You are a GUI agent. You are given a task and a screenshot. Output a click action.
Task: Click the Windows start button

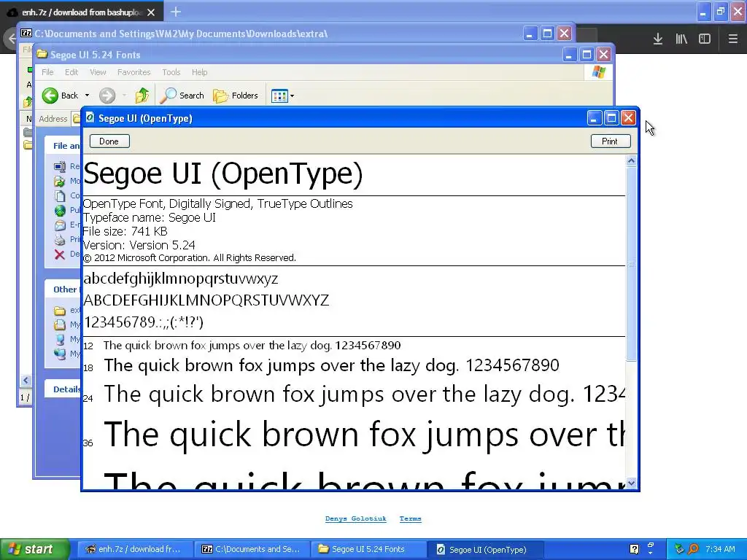34,549
